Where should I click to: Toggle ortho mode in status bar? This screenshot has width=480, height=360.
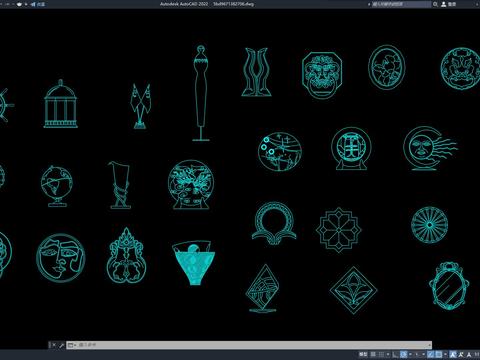pos(394,354)
